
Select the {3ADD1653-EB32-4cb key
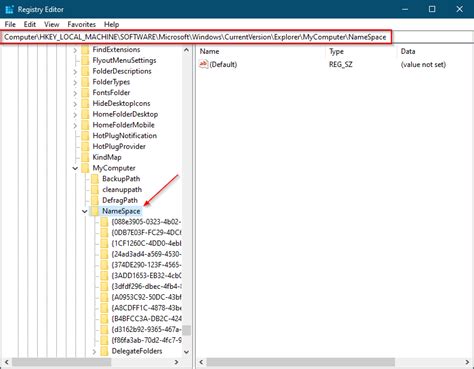point(146,276)
